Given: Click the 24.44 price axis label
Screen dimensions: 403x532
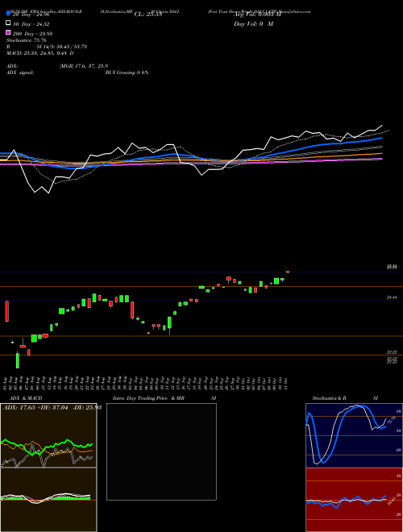Looking at the screenshot, I should click(x=392, y=297).
